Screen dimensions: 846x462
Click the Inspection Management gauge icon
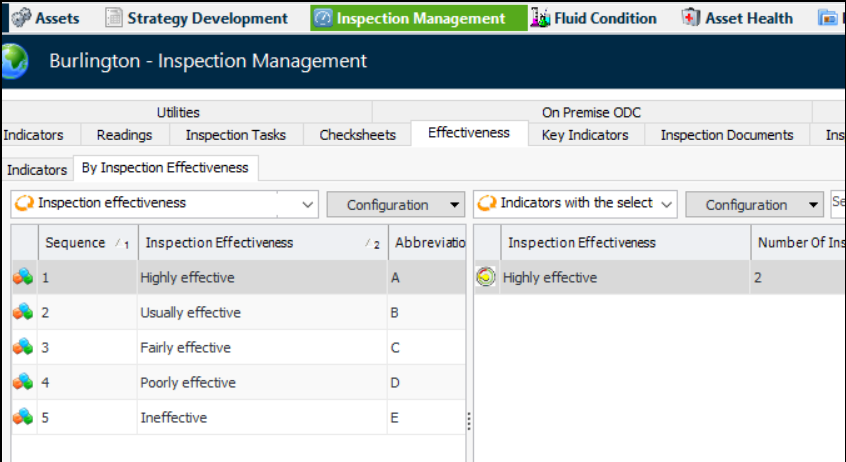pos(323,18)
